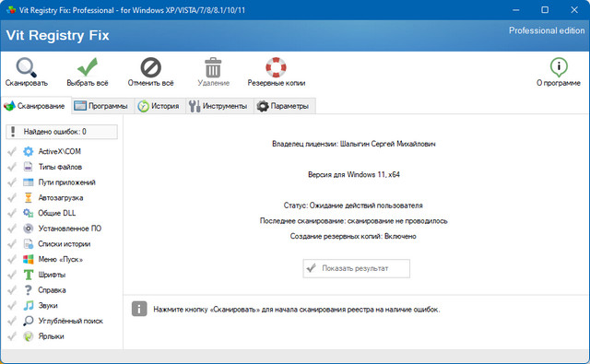Click the Шрифты green T icon
Screen dimensions: 590x364
pos(29,275)
